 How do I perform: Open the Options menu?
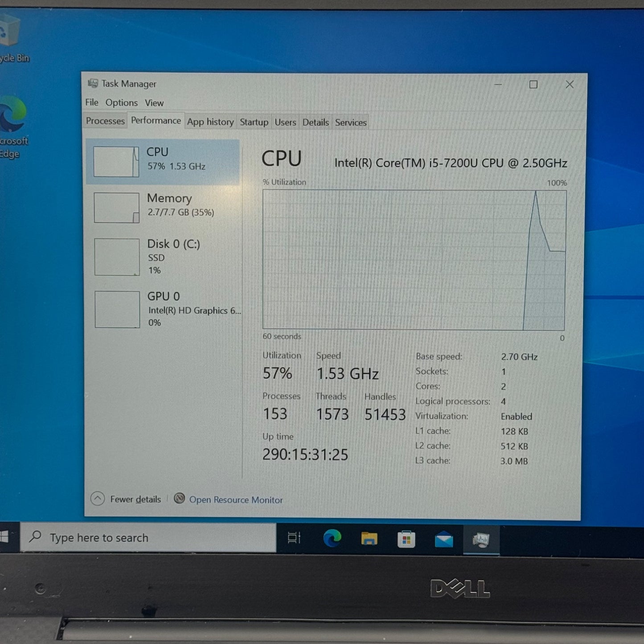121,103
